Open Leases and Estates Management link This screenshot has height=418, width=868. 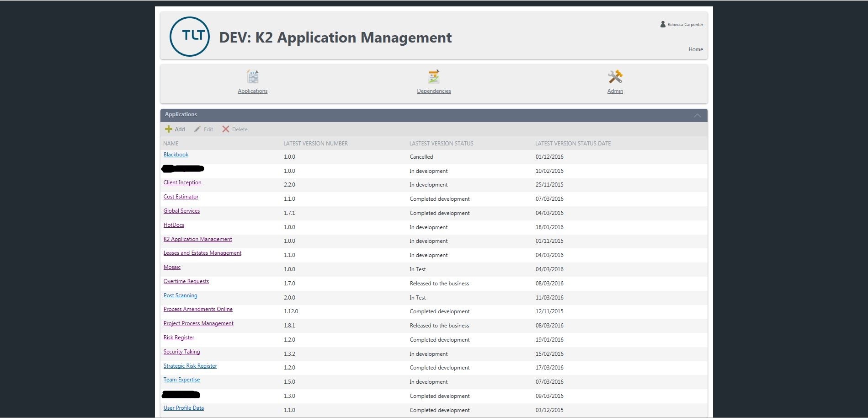click(202, 253)
